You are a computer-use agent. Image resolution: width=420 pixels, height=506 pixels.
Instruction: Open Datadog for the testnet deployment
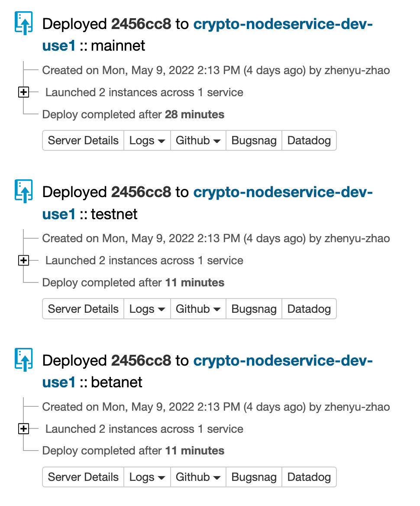pyautogui.click(x=309, y=309)
